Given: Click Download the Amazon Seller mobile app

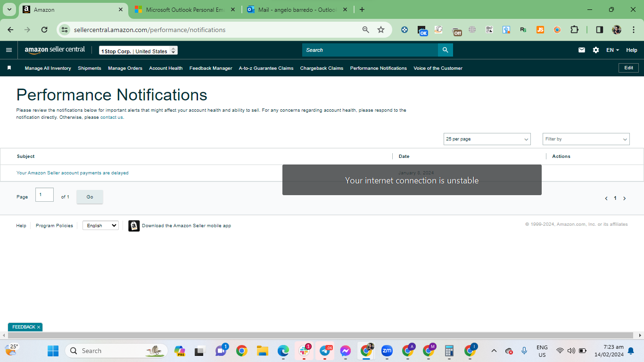Looking at the screenshot, I should click(x=187, y=226).
